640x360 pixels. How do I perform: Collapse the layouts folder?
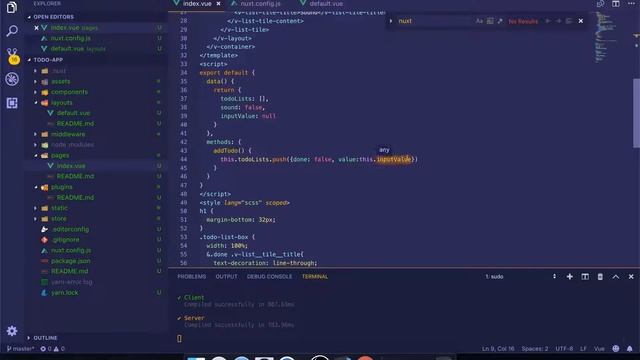coord(61,103)
